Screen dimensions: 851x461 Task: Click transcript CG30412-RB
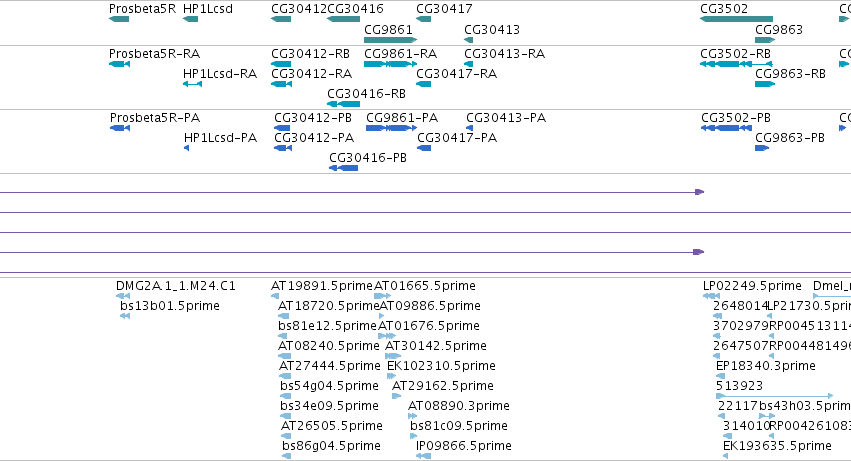pyautogui.click(x=310, y=54)
